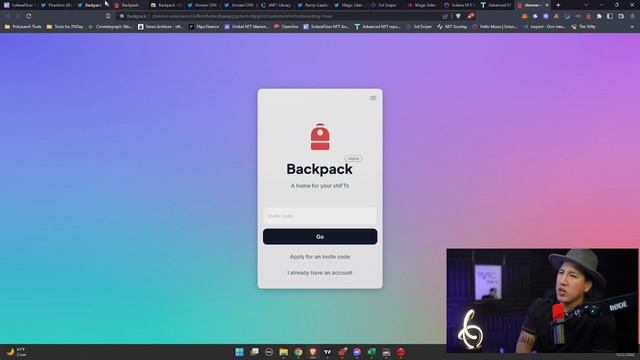Open the OpenSea bookmark
This screenshot has width=640, height=360.
[x=286, y=27]
